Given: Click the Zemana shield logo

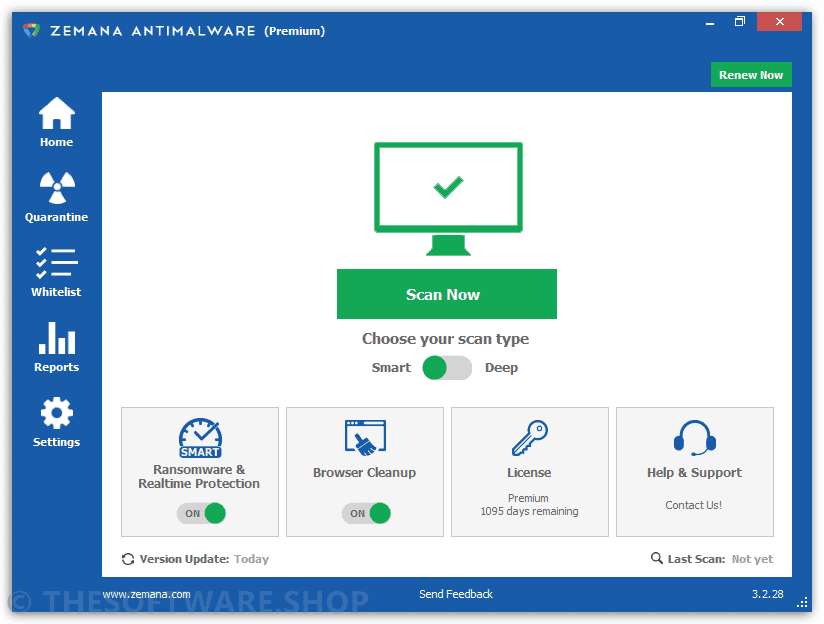Looking at the screenshot, I should click(32, 30).
